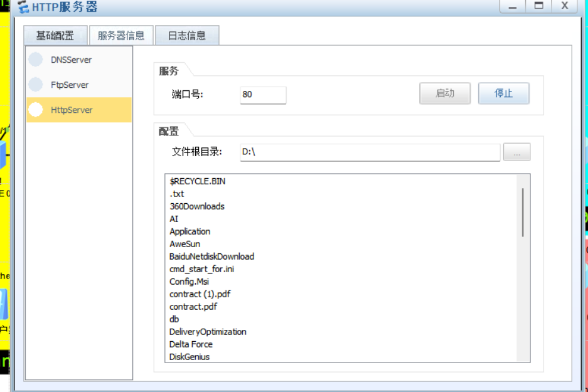The height and width of the screenshot is (392, 588).
Task: Select DNSServer in the server list
Action: (79, 60)
